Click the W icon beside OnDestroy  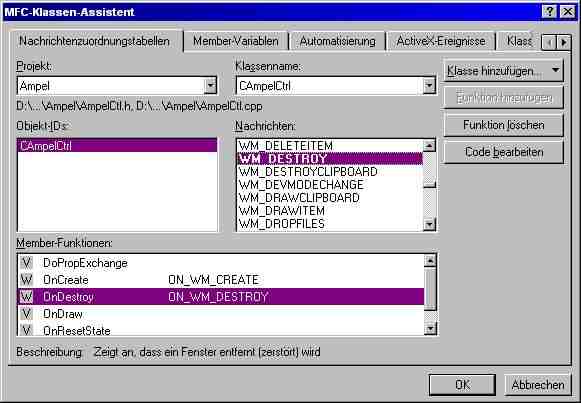tap(26, 297)
